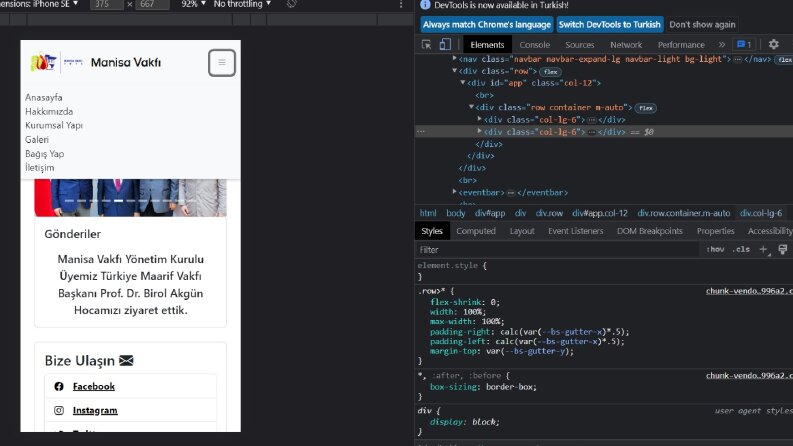The image size is (793, 446).
Task: Toggle the :hov element state panel
Action: click(x=715, y=249)
